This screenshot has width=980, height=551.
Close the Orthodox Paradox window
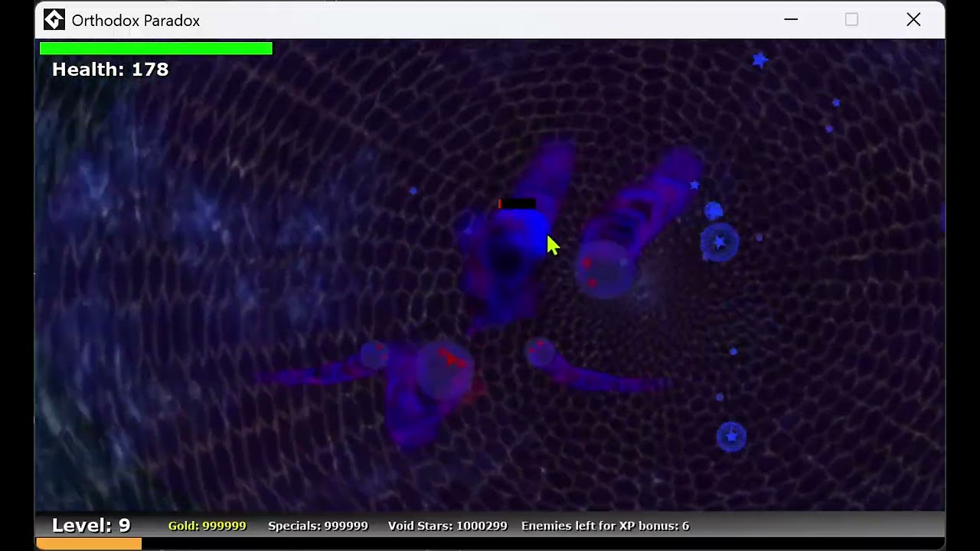pos(913,20)
